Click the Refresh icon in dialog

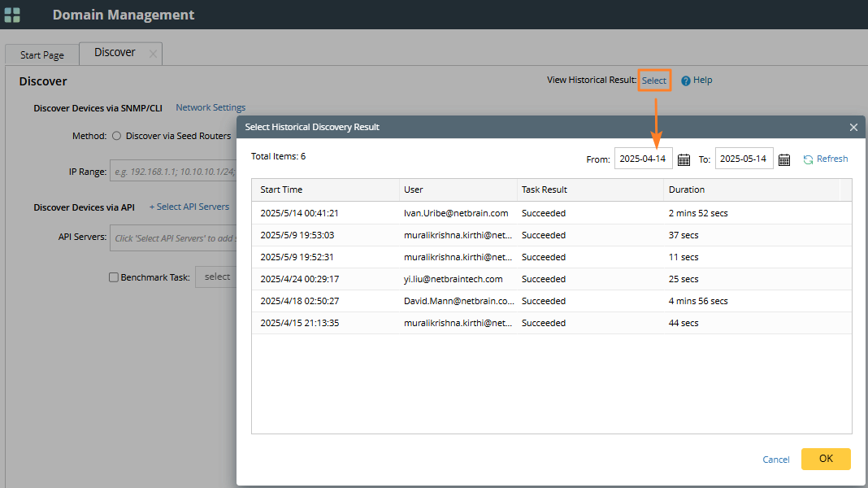pyautogui.click(x=808, y=159)
